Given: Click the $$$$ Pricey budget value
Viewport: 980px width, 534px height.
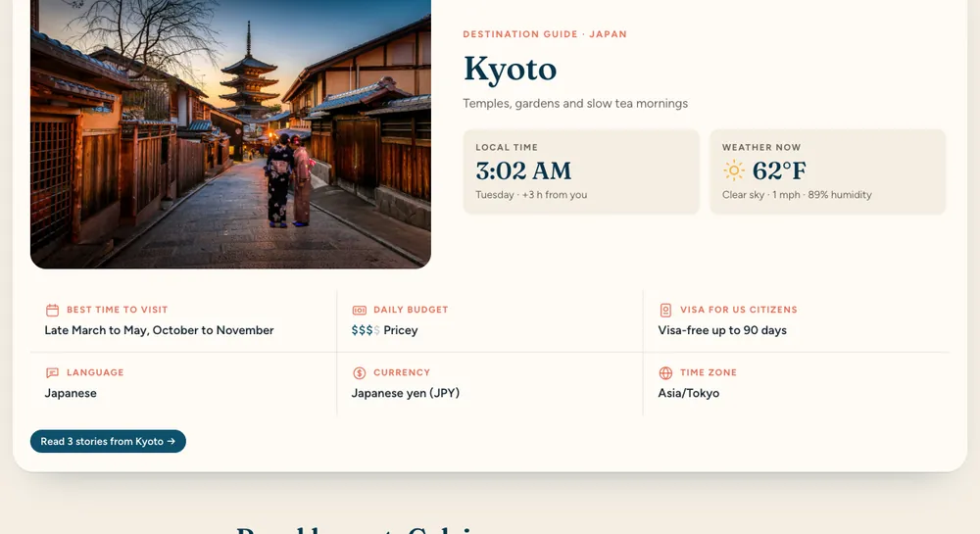Looking at the screenshot, I should point(384,330).
